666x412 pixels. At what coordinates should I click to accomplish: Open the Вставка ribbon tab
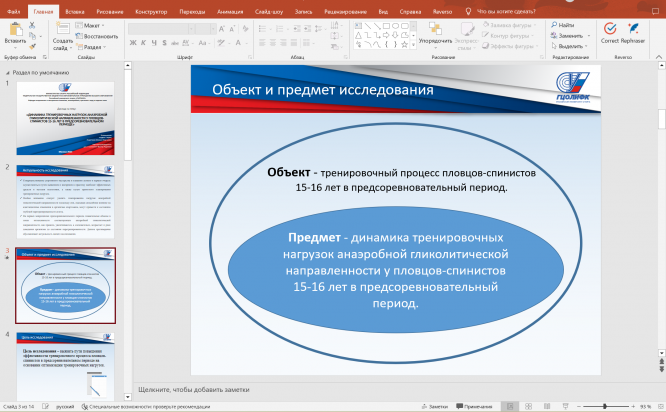pos(74,9)
